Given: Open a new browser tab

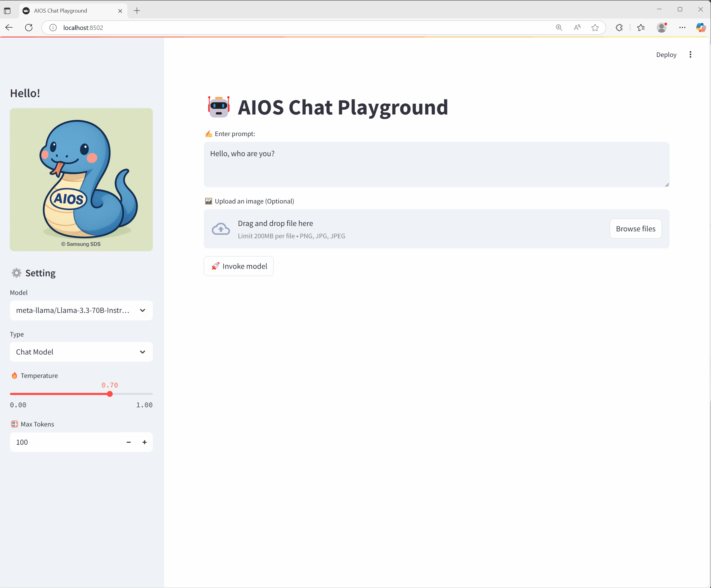Looking at the screenshot, I should [137, 10].
